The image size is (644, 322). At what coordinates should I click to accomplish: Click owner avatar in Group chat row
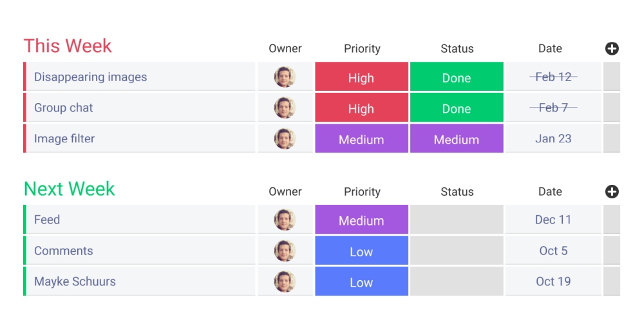[x=285, y=108]
